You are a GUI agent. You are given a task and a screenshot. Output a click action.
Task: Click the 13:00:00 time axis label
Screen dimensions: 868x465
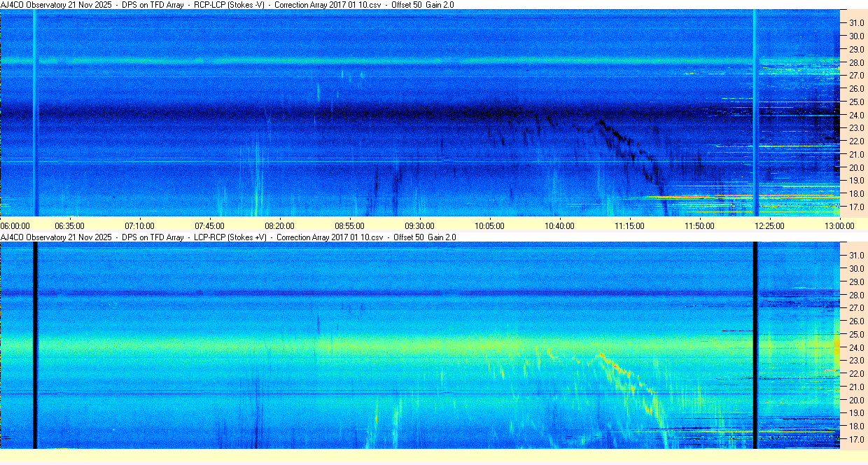click(839, 226)
